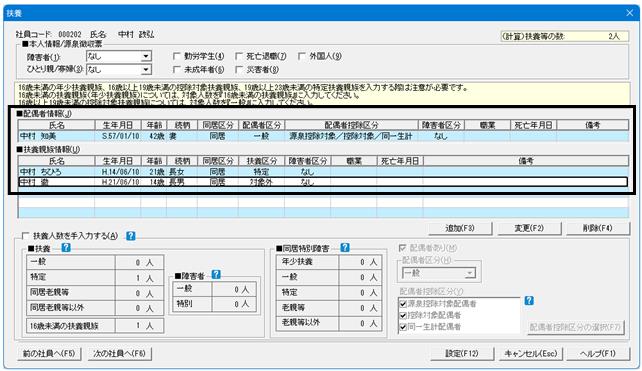This screenshot has width=642, height=371.
Task: Open ひとり親/寡婦(3) dropdown
Action: pos(146,70)
